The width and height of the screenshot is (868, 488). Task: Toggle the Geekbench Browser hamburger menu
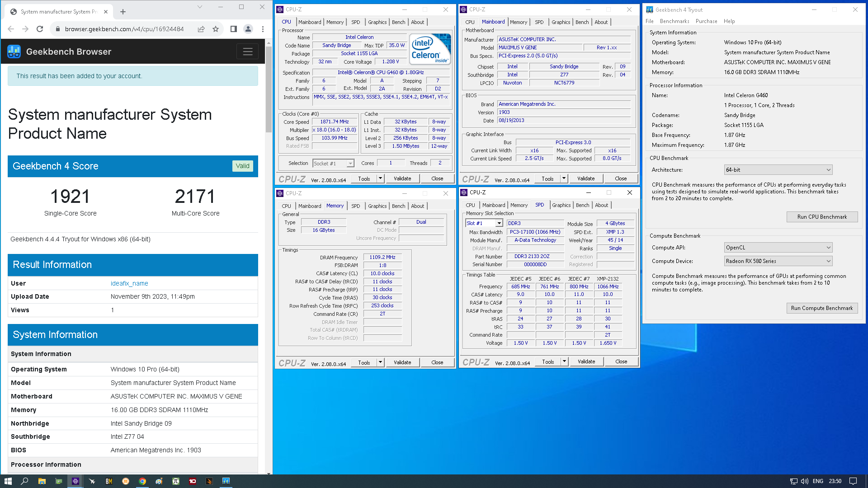(247, 52)
